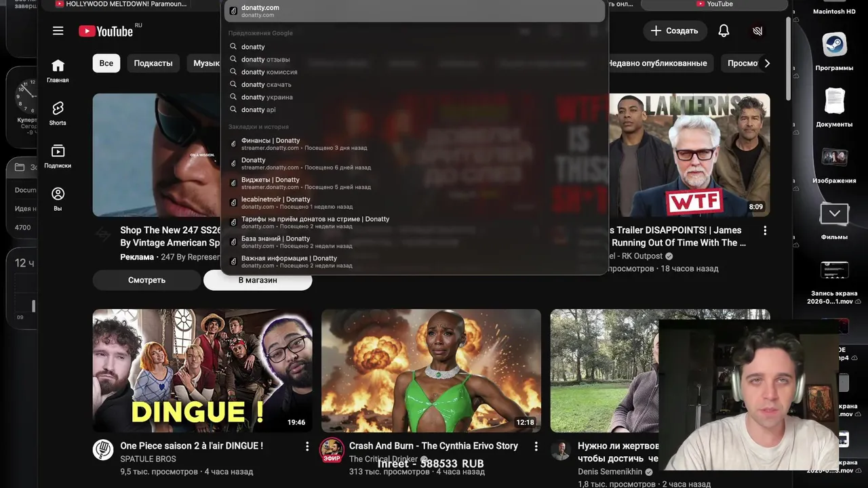Screen dimensions: 868x488
Task: Open 'Donatty' entry visited 6 days ago
Action: [x=414, y=163]
